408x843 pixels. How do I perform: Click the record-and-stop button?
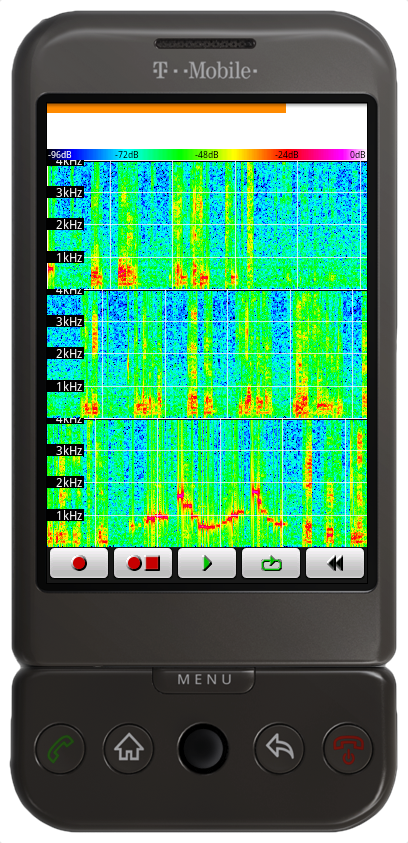click(x=143, y=563)
